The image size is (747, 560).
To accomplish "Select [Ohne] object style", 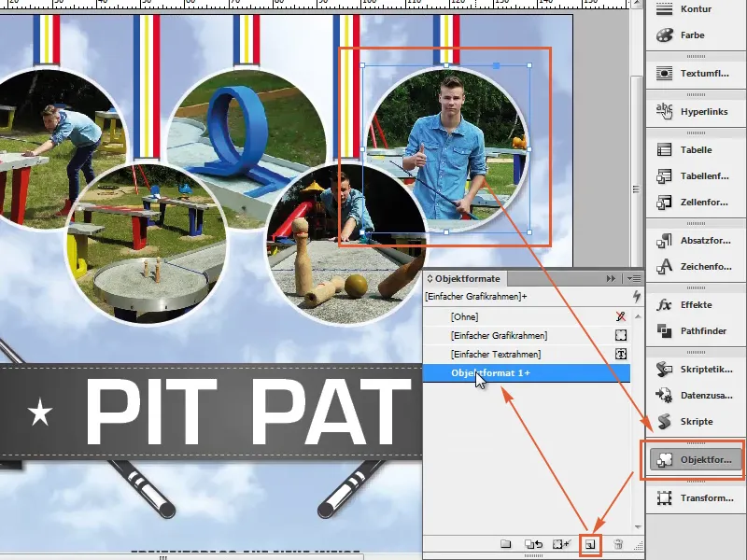I will click(527, 316).
